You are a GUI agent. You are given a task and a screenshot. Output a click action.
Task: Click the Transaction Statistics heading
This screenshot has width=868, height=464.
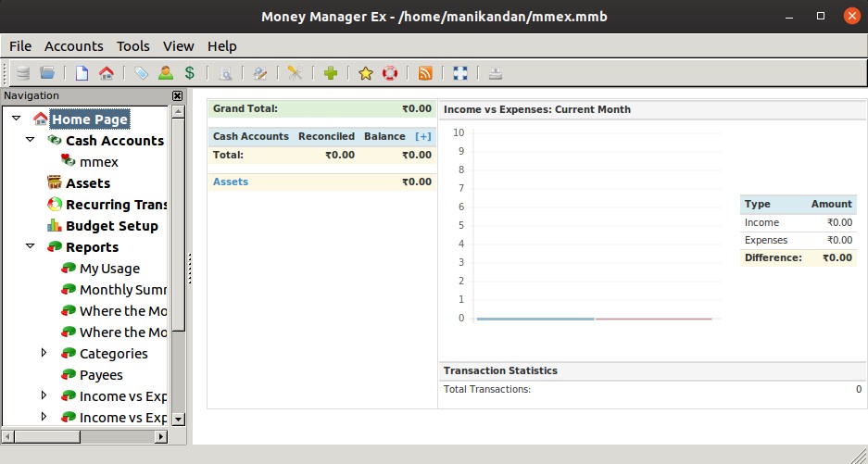500,370
